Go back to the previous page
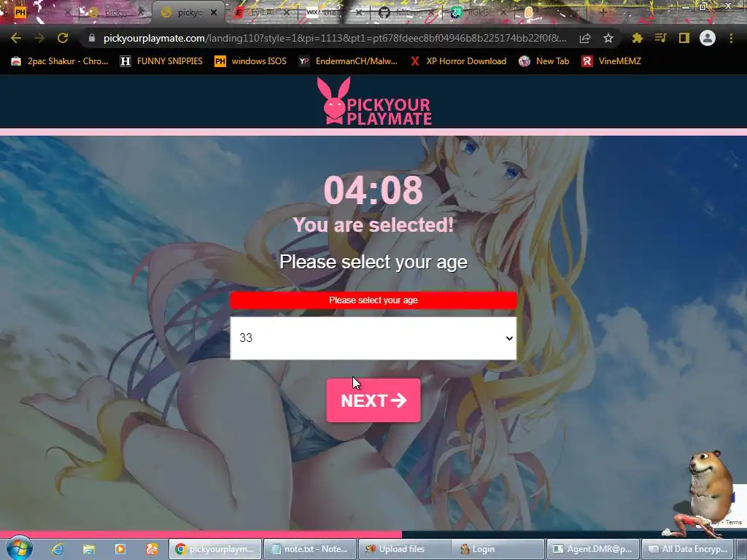Viewport: 747px width, 560px height. tap(16, 38)
